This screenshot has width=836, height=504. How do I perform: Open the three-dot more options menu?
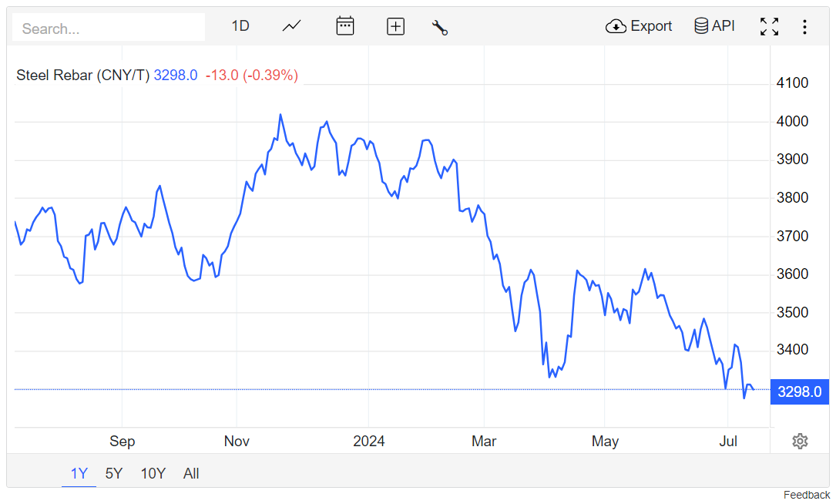[x=804, y=27]
